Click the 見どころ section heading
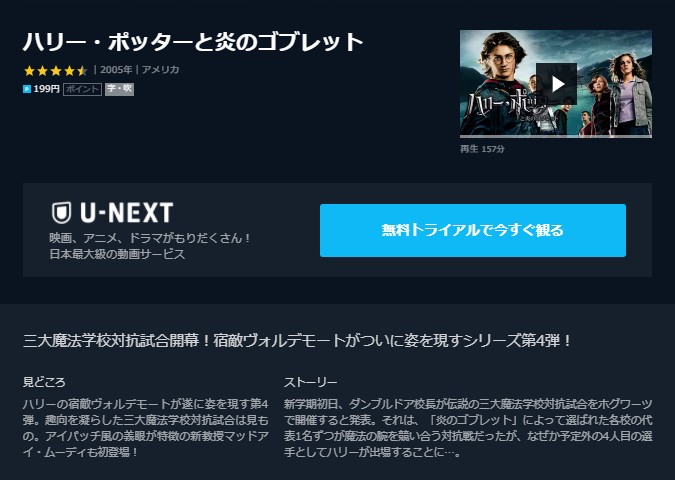The image size is (675, 480). click(x=44, y=382)
